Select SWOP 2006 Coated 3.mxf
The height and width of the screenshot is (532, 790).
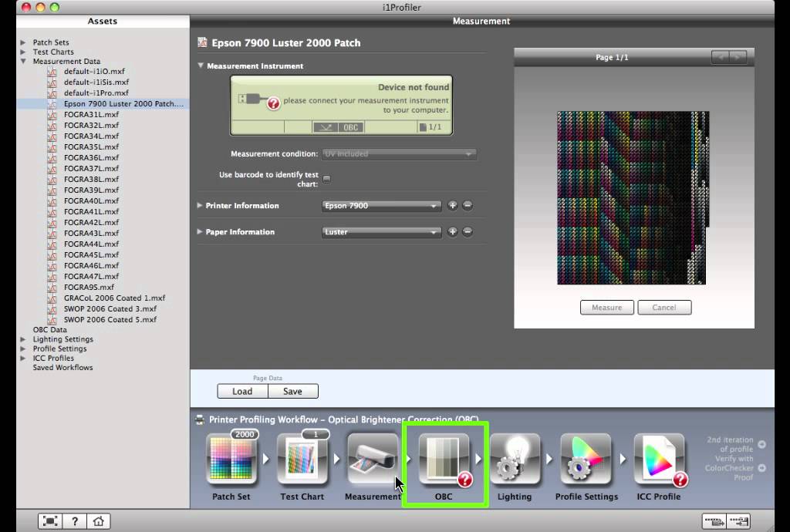coord(110,308)
